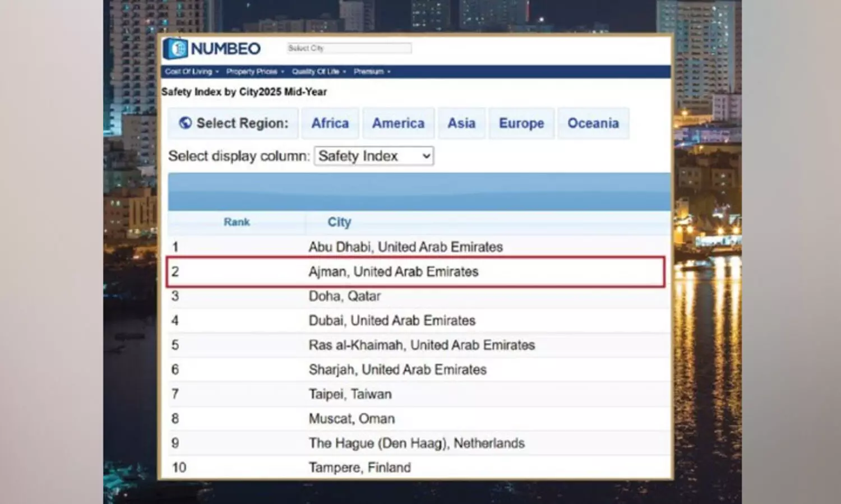Open Tampere, Finland entry
This screenshot has width=841, height=504.
[x=359, y=468]
